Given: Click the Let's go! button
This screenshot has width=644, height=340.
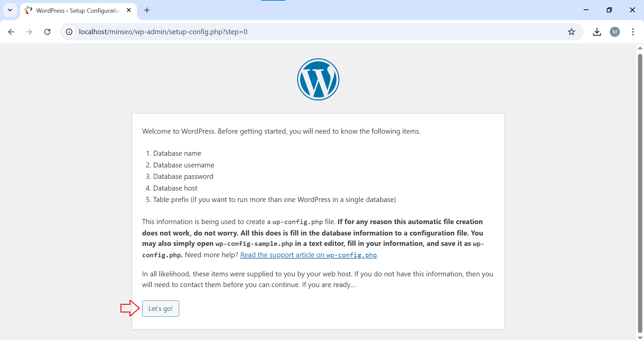Looking at the screenshot, I should click(x=160, y=309).
